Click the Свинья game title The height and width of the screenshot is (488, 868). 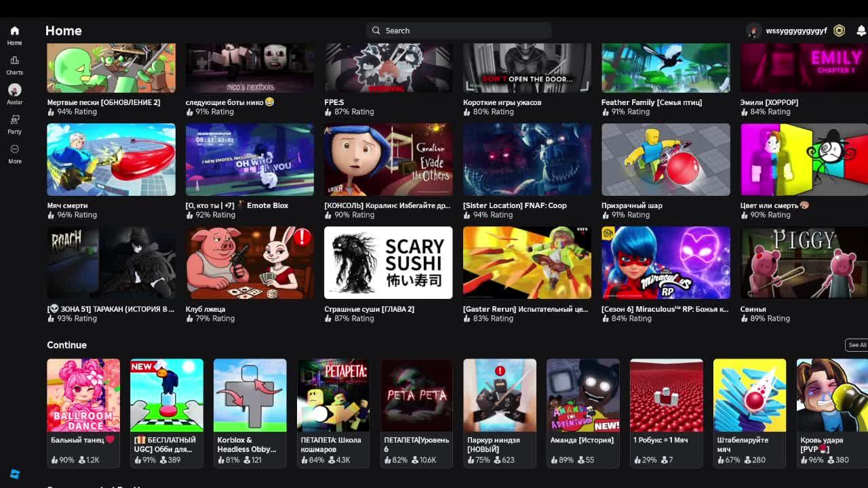click(x=753, y=309)
